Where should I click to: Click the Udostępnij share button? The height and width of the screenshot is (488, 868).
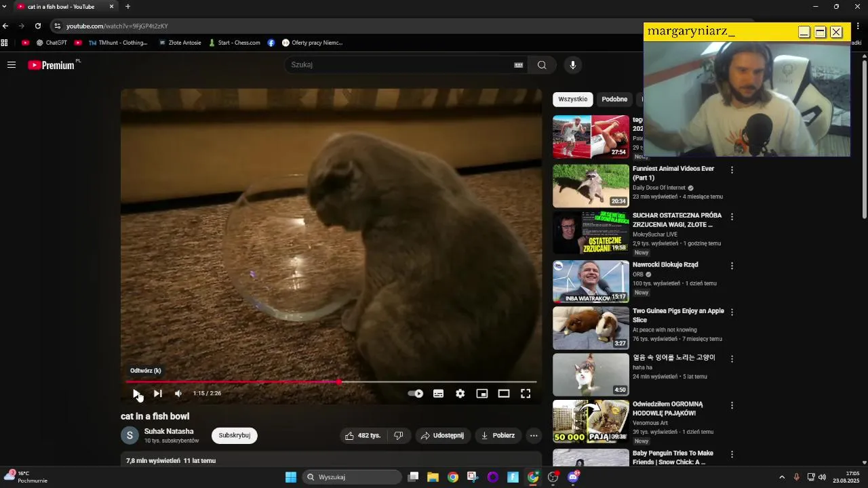point(442,435)
